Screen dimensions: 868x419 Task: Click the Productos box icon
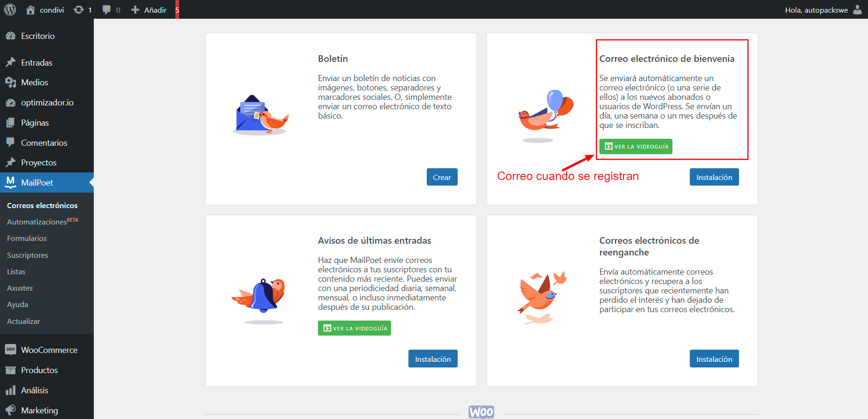click(10, 370)
